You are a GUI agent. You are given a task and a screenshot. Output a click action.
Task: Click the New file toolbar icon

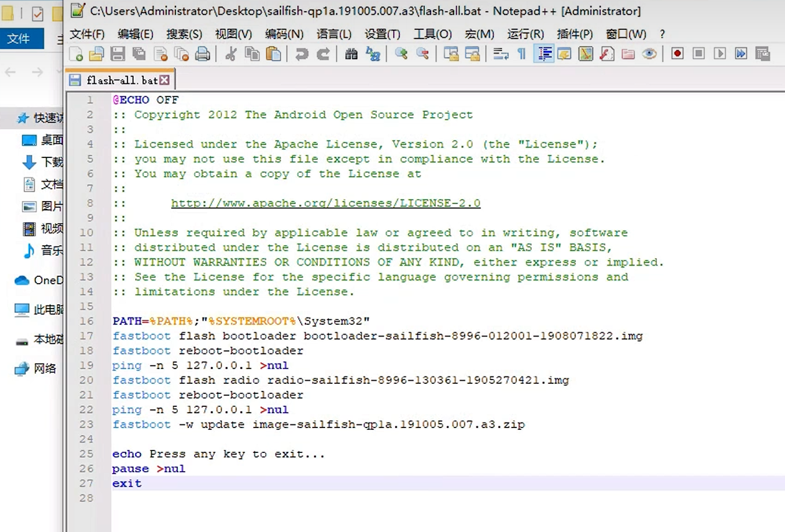point(76,54)
